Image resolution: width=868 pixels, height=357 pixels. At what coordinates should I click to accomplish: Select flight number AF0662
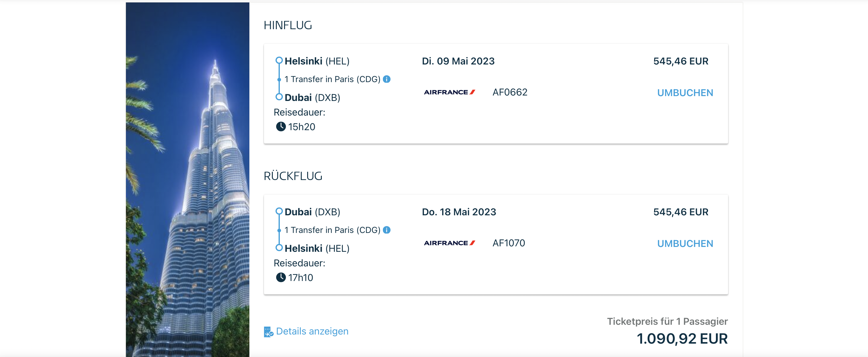[x=510, y=92]
